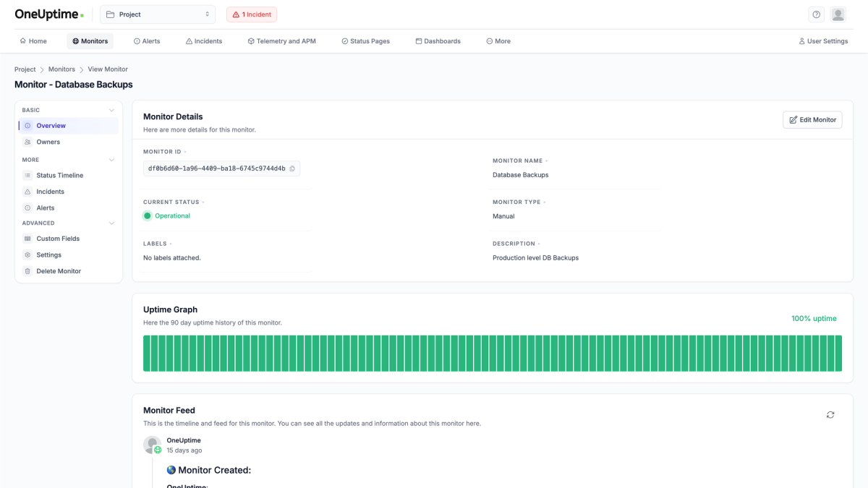This screenshot has width=868, height=488.
Task: Open the help question mark icon
Action: click(817, 14)
